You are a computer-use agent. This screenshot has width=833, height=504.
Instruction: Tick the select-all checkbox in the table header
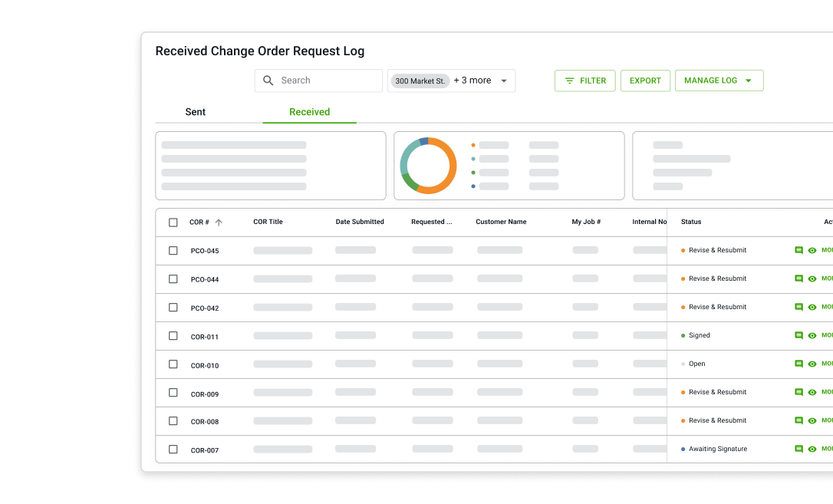click(x=173, y=222)
